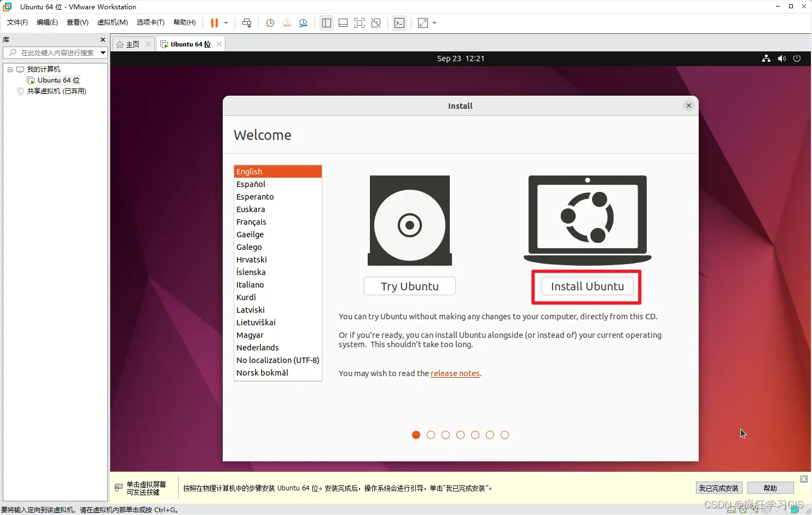Expand the power button dropdown arrow
The width and height of the screenshot is (812, 515).
tap(226, 23)
